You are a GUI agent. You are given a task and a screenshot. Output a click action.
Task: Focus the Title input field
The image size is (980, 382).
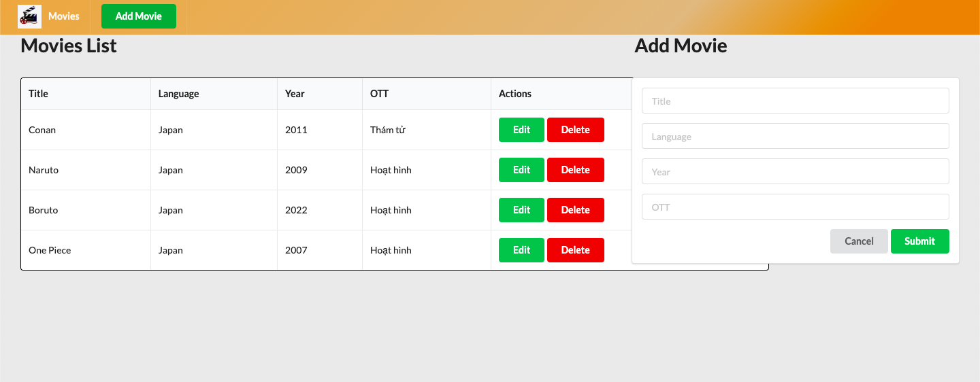[795, 101]
